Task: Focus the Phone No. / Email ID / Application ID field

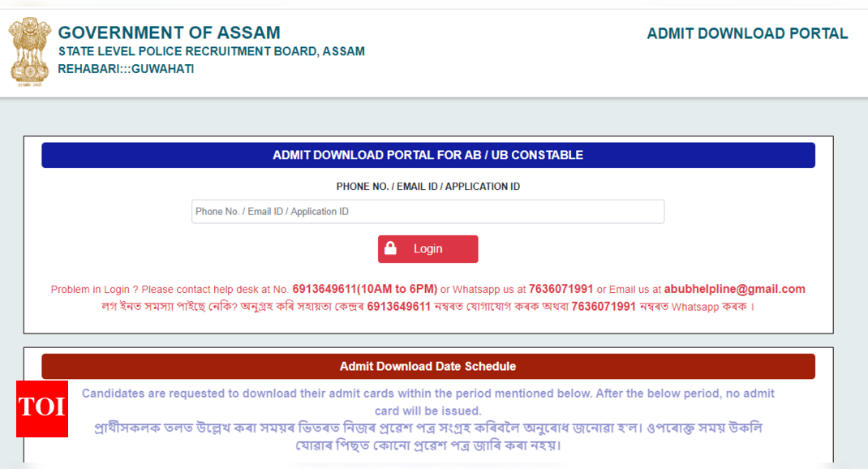Action: tap(428, 212)
